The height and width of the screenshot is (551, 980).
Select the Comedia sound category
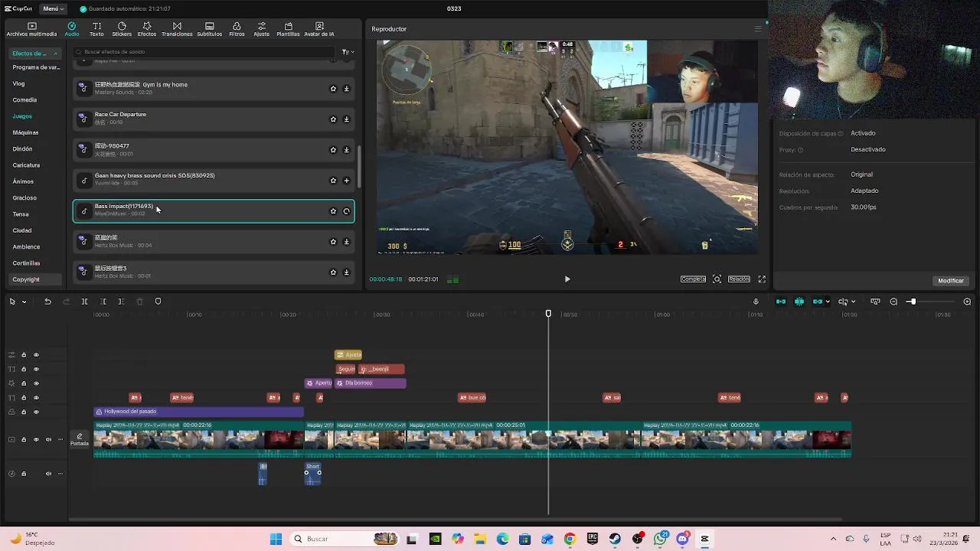click(x=24, y=99)
